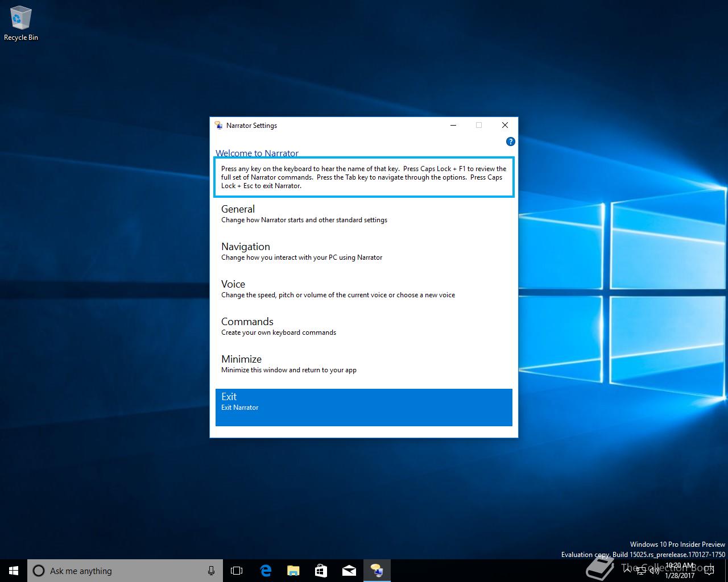Click the Cortana 'Ask me anything' search box
Screen dimensions: 728x582
pos(125,571)
